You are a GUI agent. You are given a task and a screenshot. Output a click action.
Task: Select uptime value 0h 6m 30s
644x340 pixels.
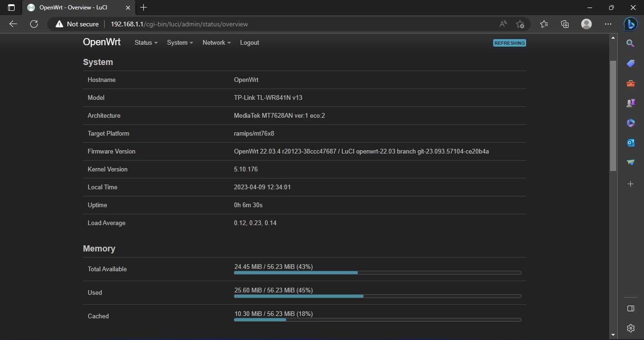(x=248, y=205)
